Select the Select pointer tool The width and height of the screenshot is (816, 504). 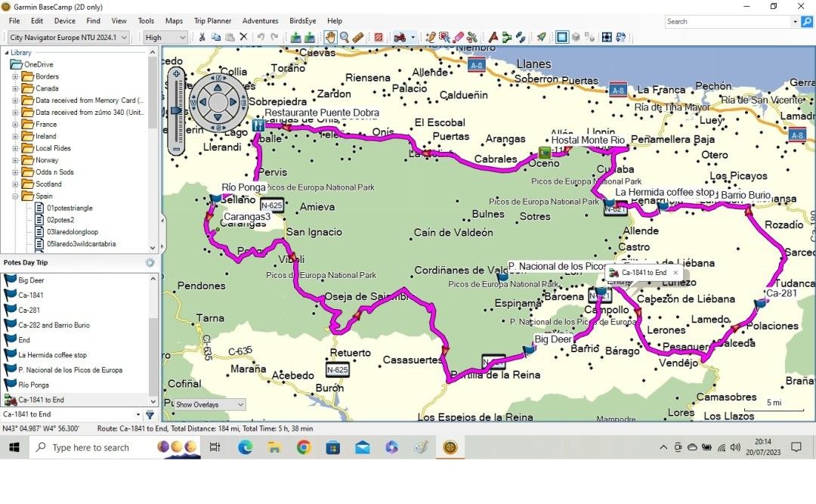444,38
